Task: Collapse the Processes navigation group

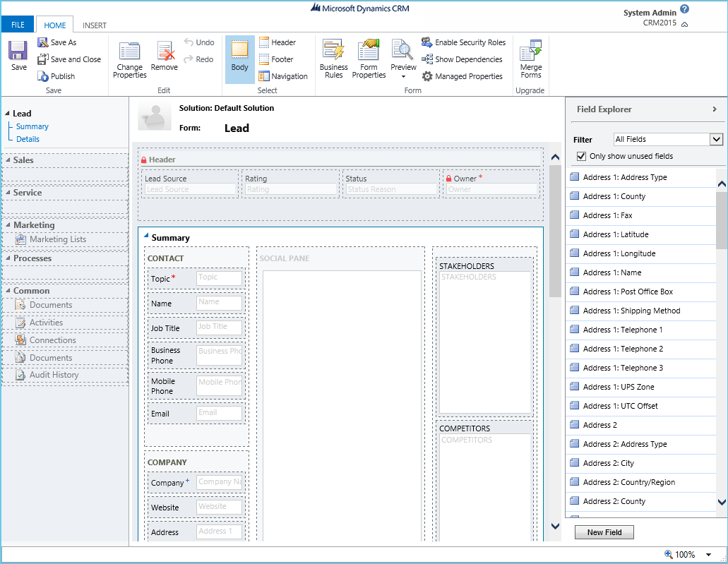Action: (8, 258)
